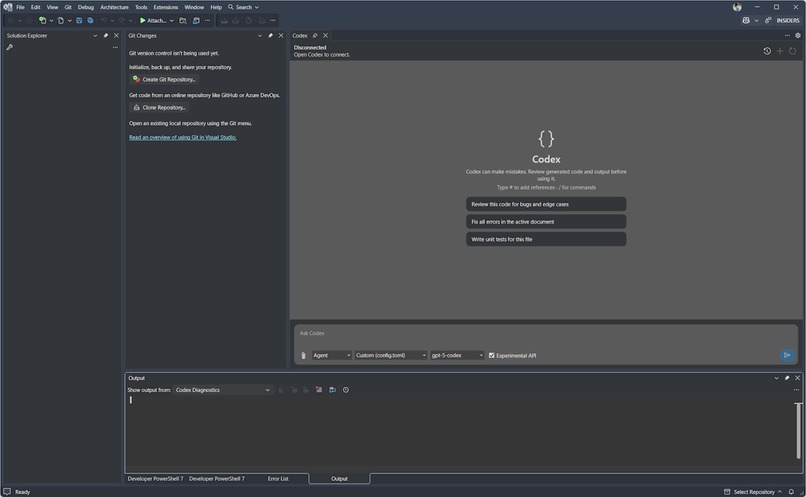Open the Architecture menu
This screenshot has width=806, height=497.
(114, 7)
